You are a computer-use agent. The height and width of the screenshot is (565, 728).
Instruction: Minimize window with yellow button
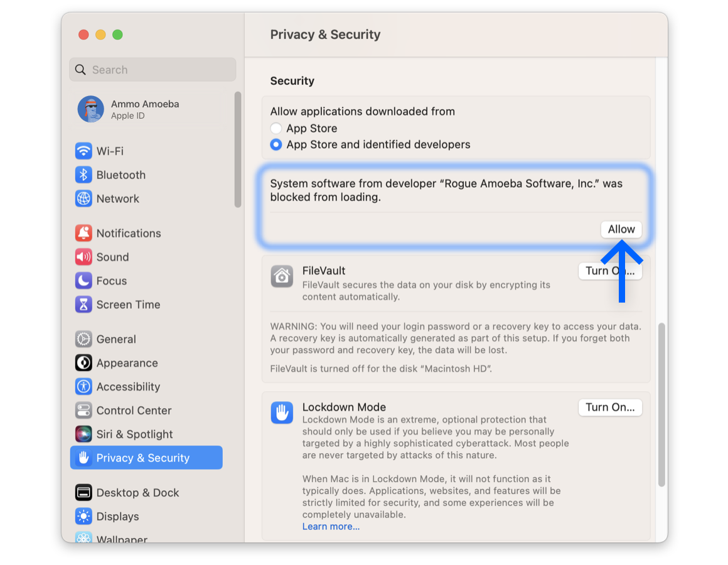pos(100,35)
